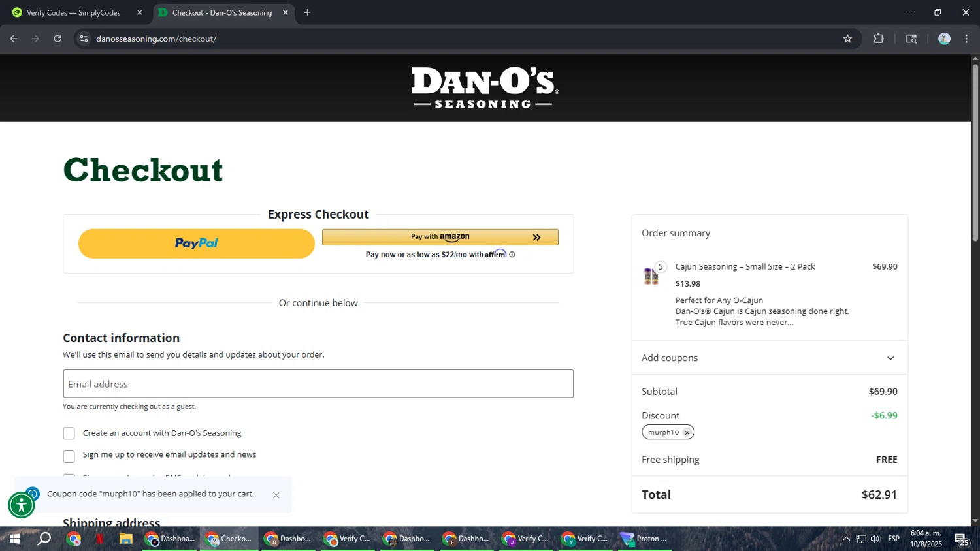Select the Checkout - Dan-O's Seasoning tab
Screen dimensions: 980x551
coord(222,12)
